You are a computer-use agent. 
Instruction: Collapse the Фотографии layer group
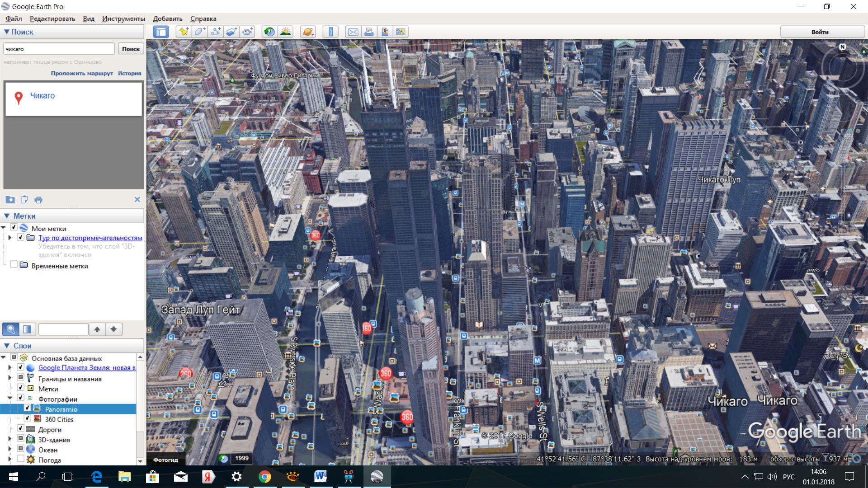[x=10, y=398]
